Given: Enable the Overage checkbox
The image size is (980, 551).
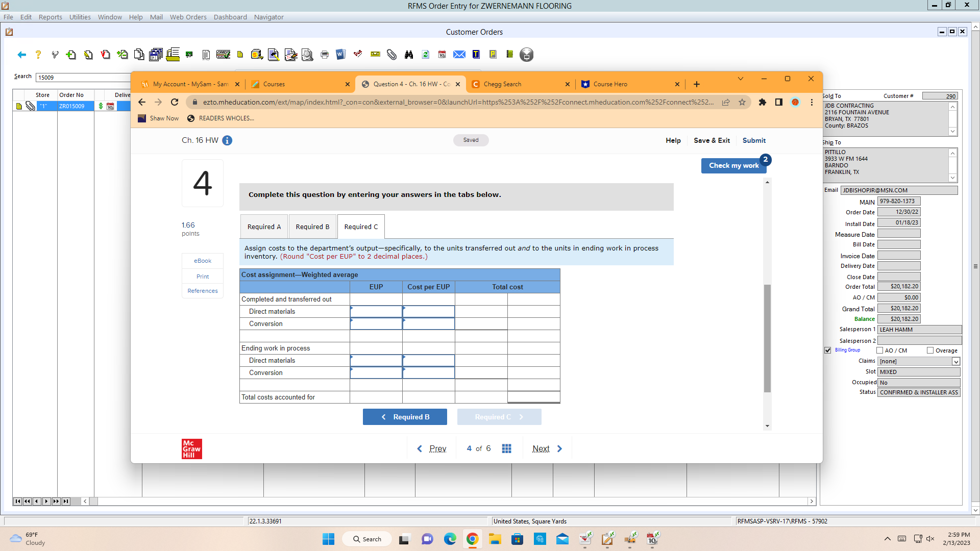Looking at the screenshot, I should coord(930,350).
